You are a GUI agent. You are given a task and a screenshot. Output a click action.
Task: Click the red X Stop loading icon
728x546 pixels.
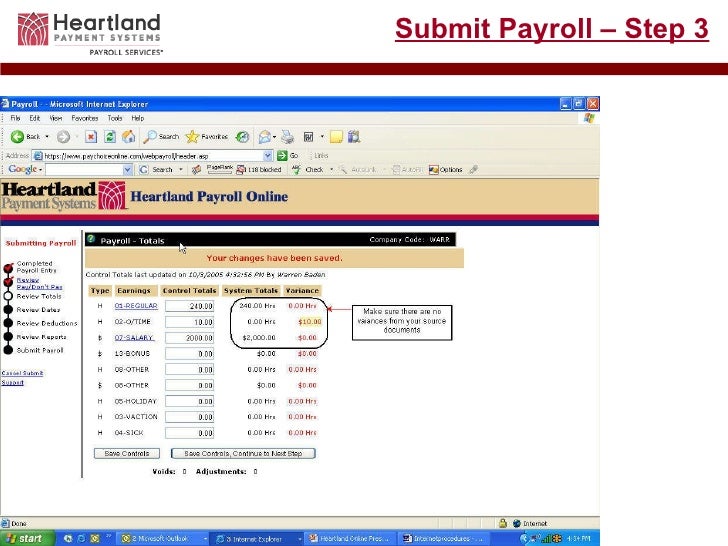[x=91, y=136]
